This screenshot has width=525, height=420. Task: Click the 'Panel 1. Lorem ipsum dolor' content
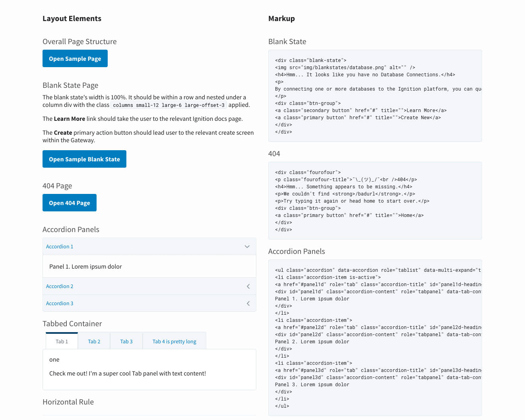pos(85,267)
